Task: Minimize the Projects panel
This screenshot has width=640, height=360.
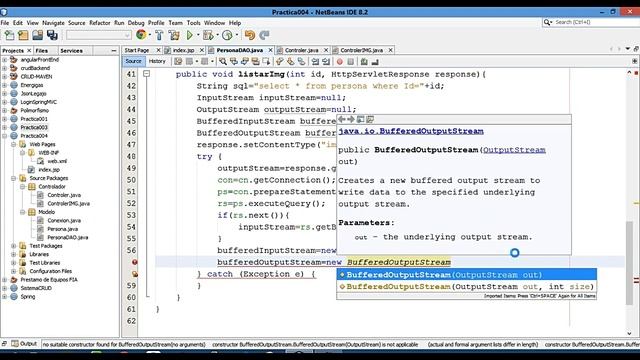Action: pos(113,51)
